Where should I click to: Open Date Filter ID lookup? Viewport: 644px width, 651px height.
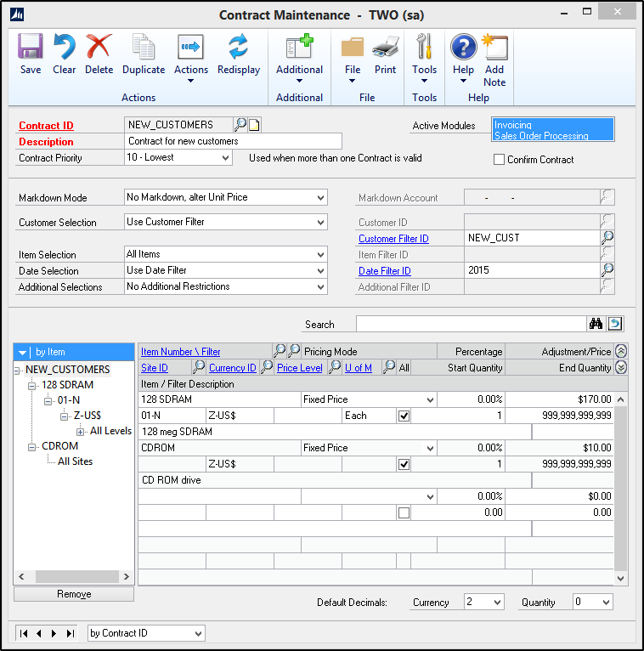click(607, 270)
